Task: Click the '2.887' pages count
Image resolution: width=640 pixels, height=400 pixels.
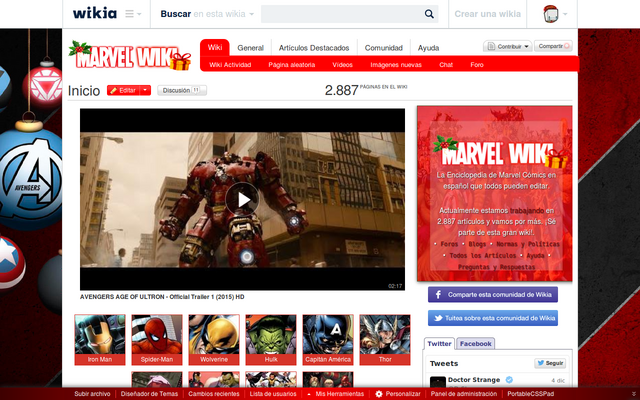Action: pos(342,90)
